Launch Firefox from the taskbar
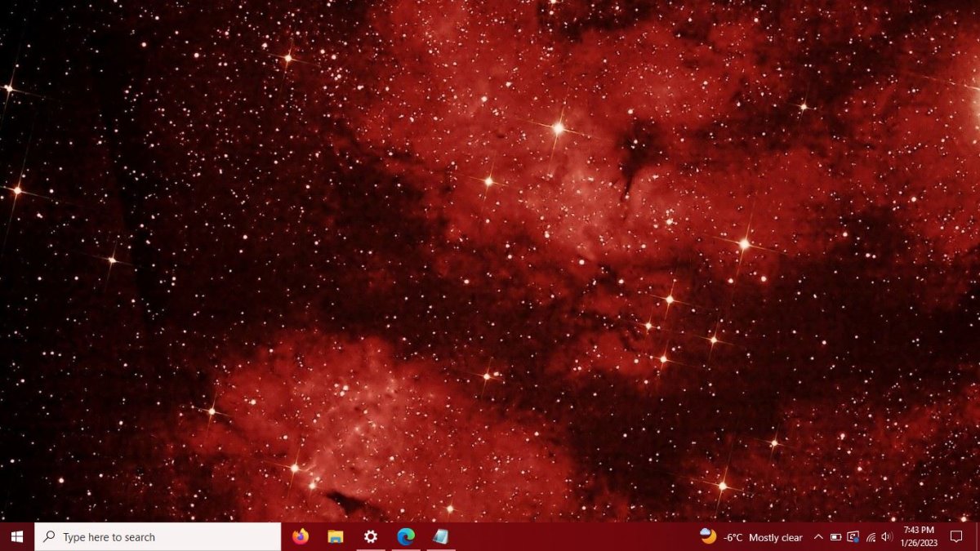Viewport: 980px width, 551px height. pos(301,537)
